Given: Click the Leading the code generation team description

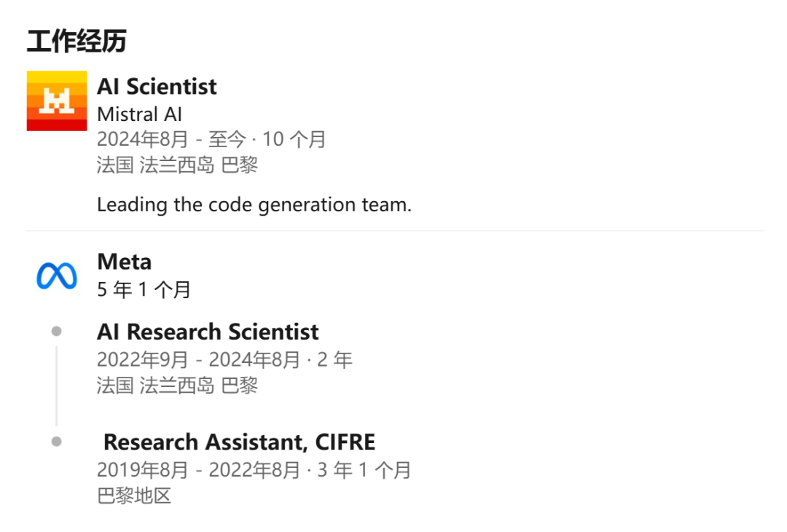Looking at the screenshot, I should point(254,205).
